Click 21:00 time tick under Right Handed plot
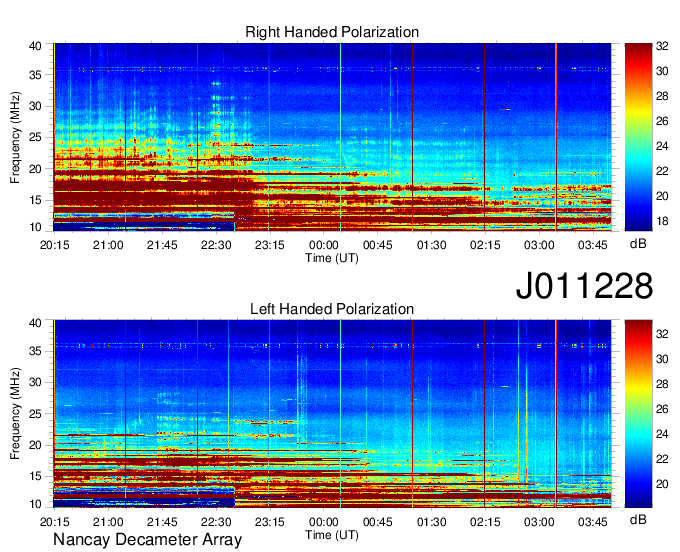Screen dimensions: 680x552 108,245
